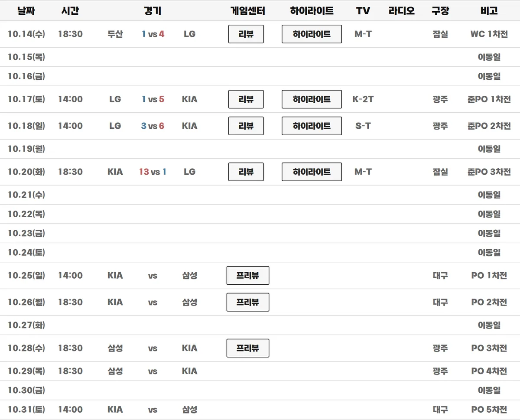The width and height of the screenshot is (520, 420).
Task: Click the date cell 10.14(수)
Action: click(26, 34)
